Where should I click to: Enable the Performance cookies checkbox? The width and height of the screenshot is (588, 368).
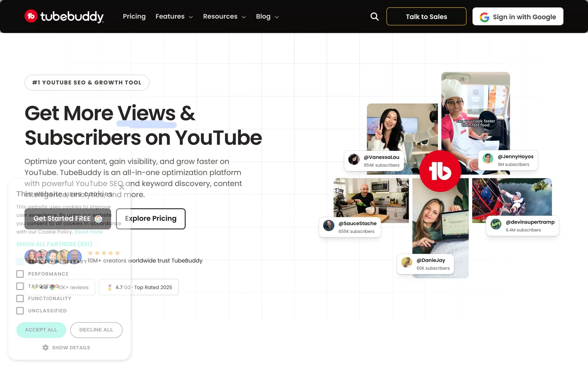click(x=20, y=274)
